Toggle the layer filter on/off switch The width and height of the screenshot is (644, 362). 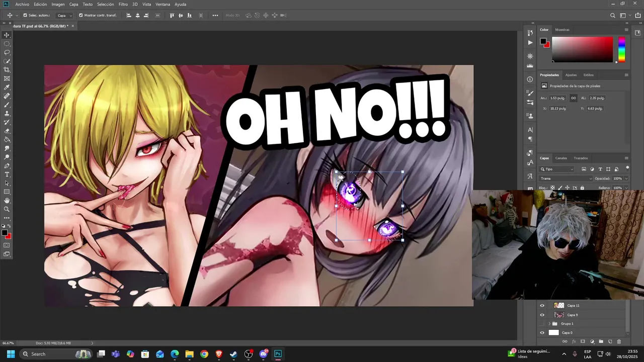click(x=627, y=168)
